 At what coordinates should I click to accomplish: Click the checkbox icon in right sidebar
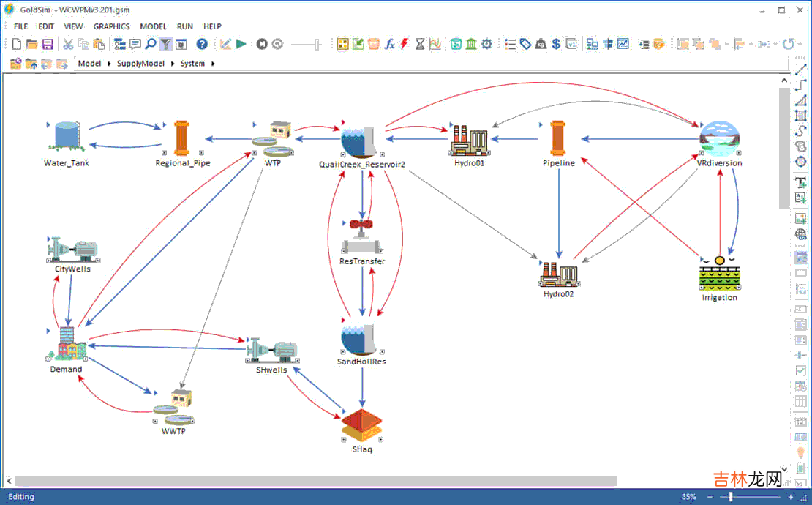(800, 370)
